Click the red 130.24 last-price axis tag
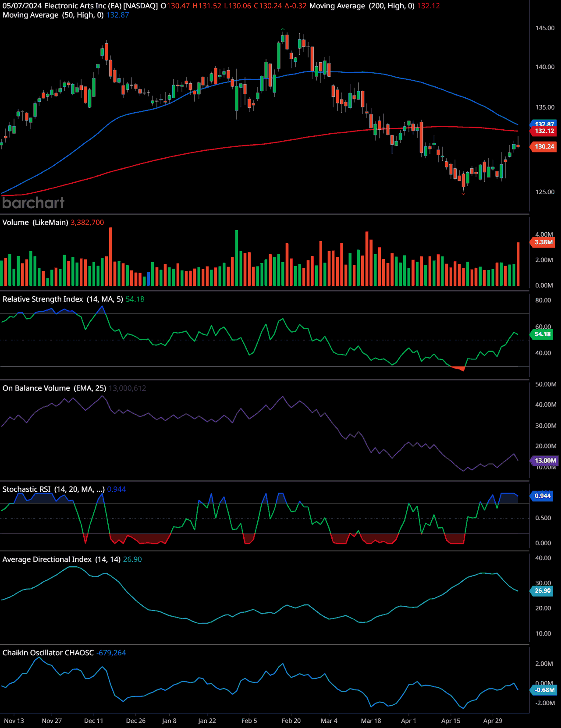This screenshot has width=561, height=728. click(544, 147)
